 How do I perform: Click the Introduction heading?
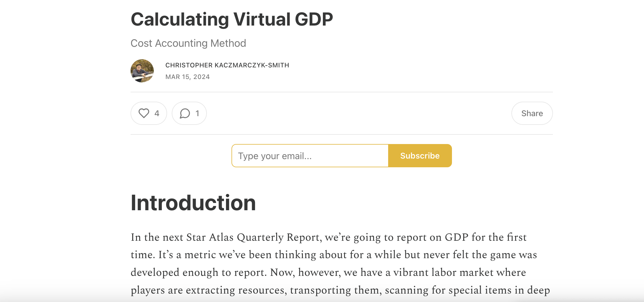pyautogui.click(x=193, y=203)
